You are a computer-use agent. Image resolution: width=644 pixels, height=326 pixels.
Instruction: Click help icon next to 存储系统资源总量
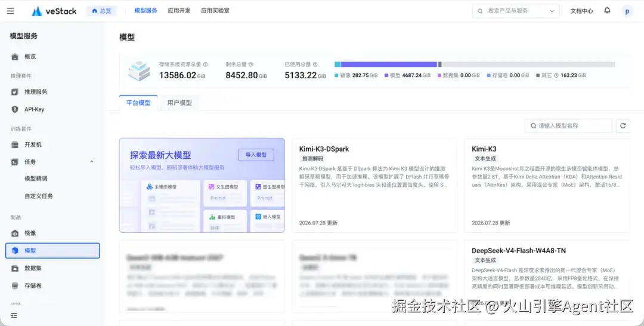(x=205, y=64)
